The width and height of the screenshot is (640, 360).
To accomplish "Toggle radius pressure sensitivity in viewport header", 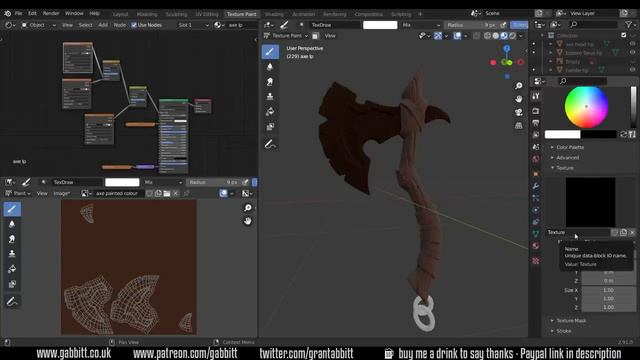I will (x=503, y=25).
